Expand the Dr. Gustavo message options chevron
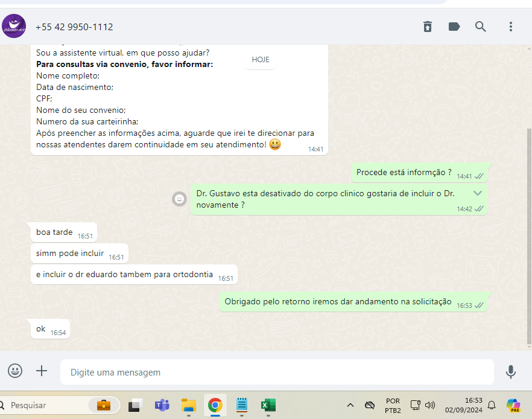Screen dimensions: 532x419 (x=477, y=193)
